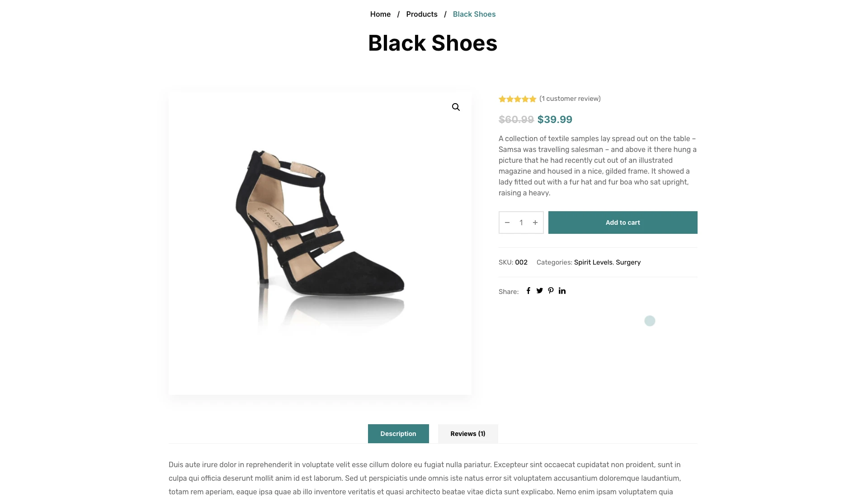
Task: Click the Black Shoes breadcrumb item
Action: pyautogui.click(x=474, y=14)
